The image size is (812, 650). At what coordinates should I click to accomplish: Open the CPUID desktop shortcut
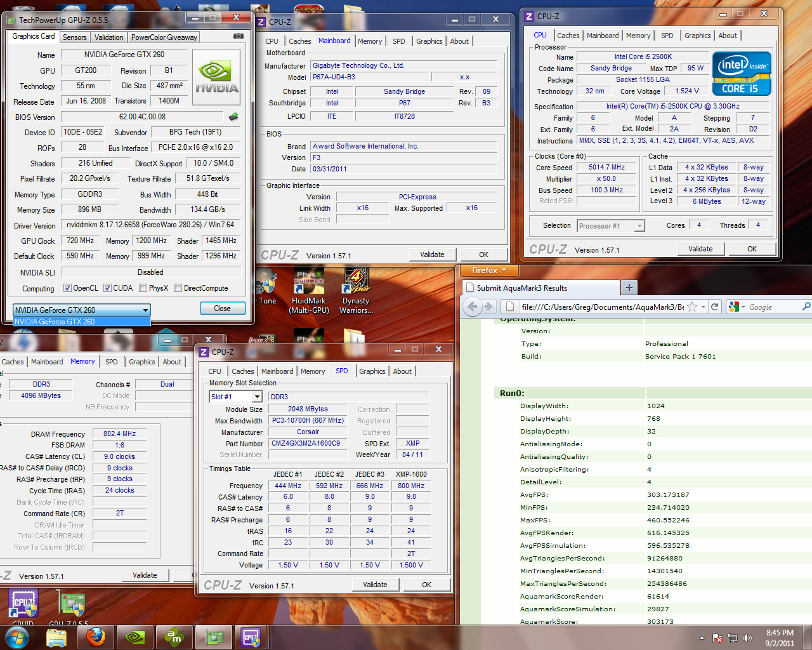click(x=23, y=606)
